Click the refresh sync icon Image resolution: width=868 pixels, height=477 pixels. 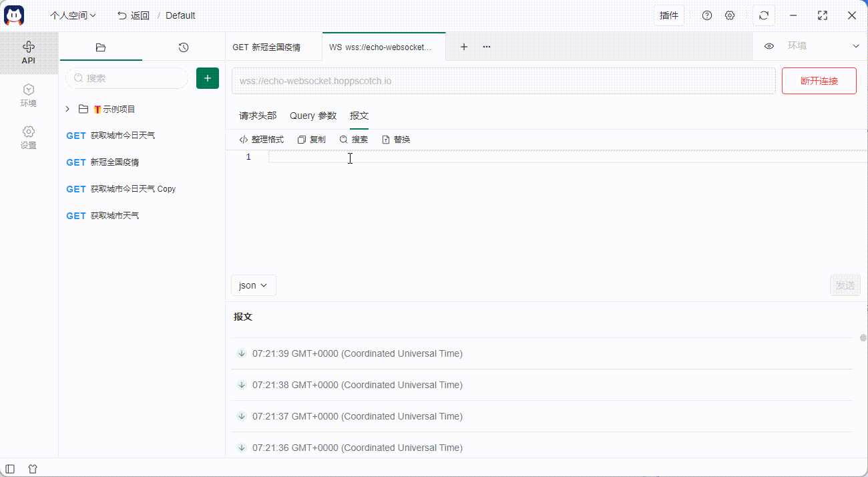click(x=764, y=15)
